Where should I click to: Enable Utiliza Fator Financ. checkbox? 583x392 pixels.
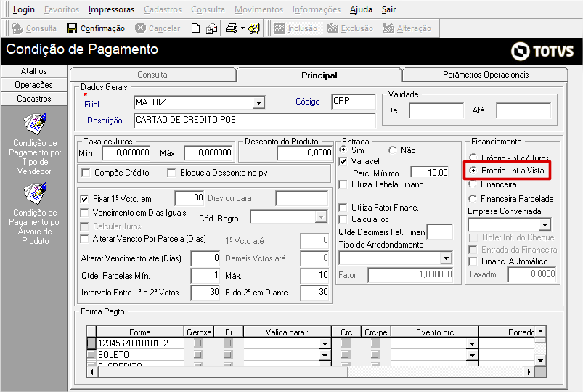click(x=343, y=208)
